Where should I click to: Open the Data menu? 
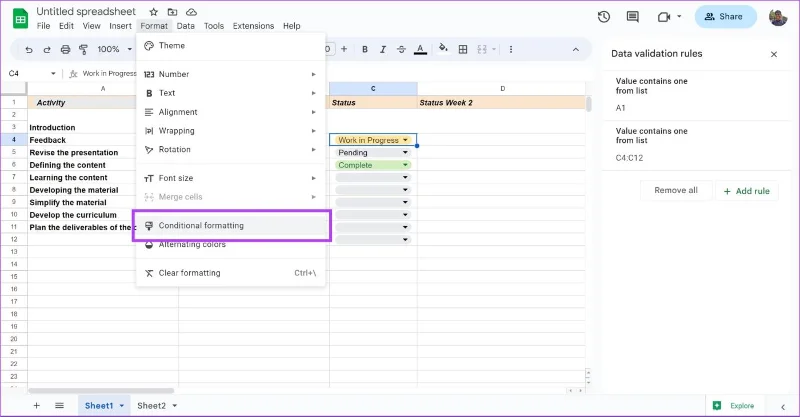point(186,26)
